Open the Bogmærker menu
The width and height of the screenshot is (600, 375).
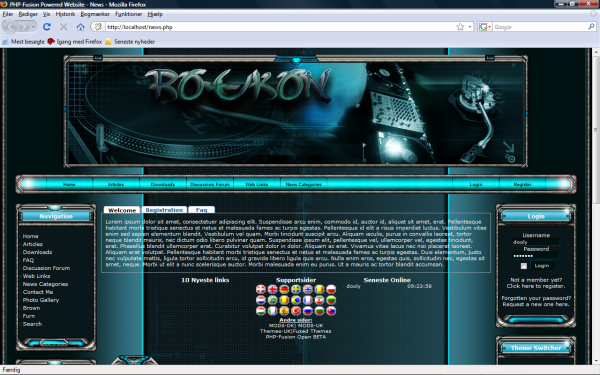click(95, 14)
